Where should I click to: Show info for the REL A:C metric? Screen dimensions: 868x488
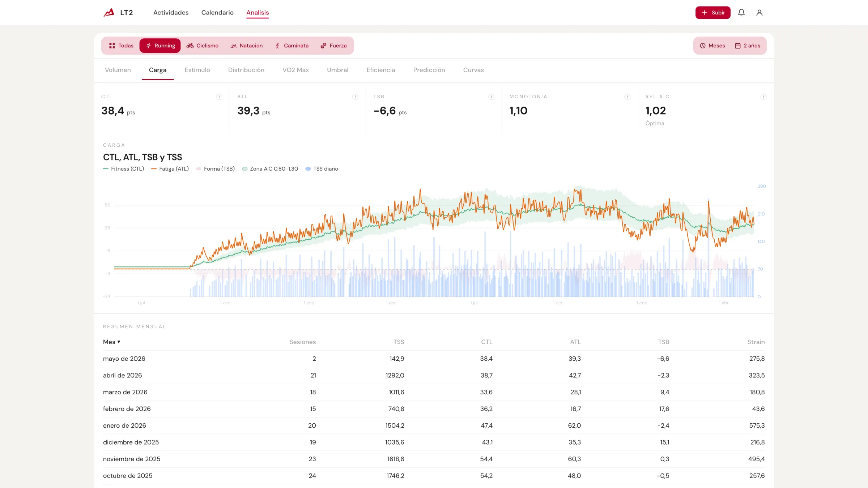pos(763,97)
